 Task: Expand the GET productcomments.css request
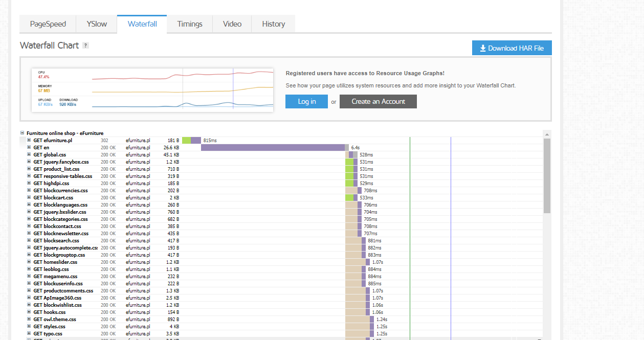pos(29,290)
